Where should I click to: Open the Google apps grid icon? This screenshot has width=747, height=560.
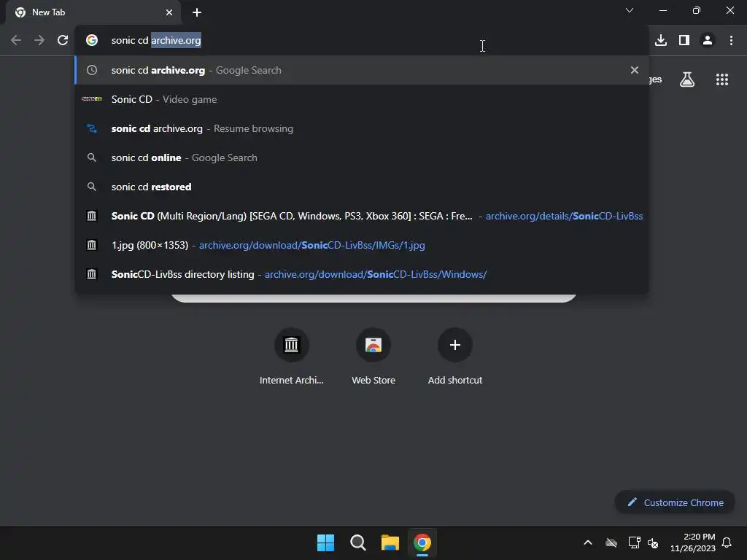[x=722, y=79]
